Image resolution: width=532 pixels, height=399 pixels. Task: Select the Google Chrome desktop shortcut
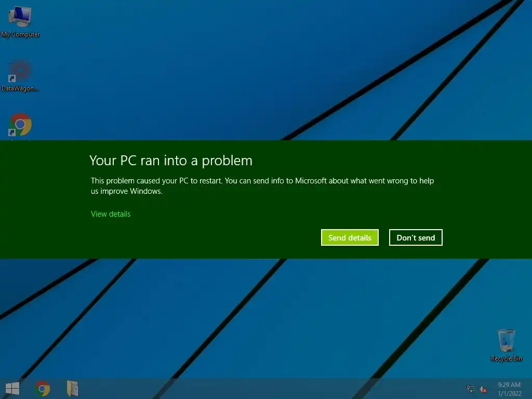(x=20, y=126)
